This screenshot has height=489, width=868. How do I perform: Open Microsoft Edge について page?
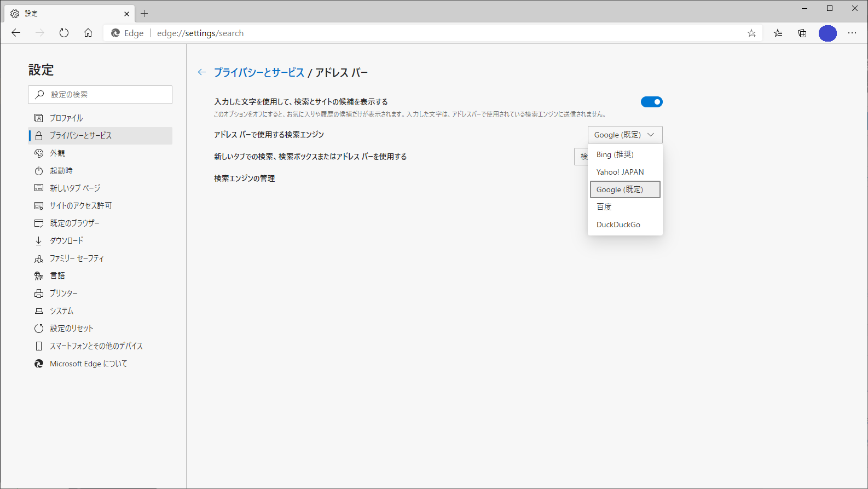point(100,364)
